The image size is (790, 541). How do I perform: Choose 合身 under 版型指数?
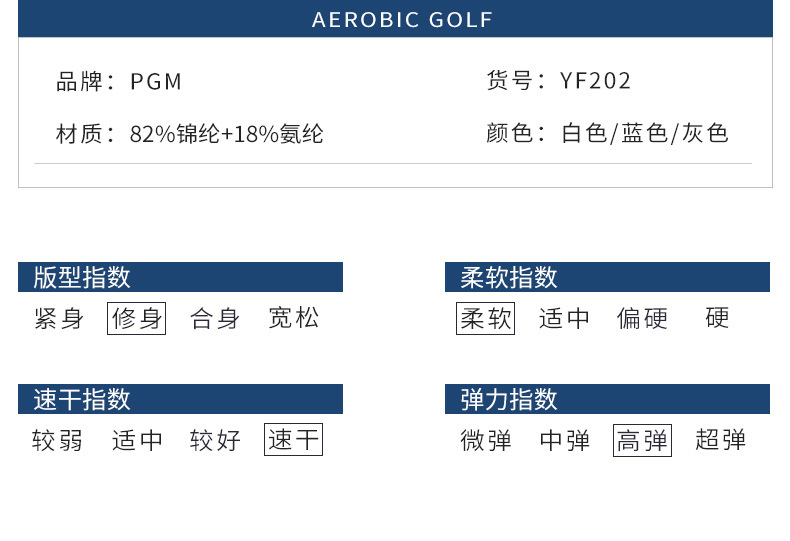[x=215, y=319]
